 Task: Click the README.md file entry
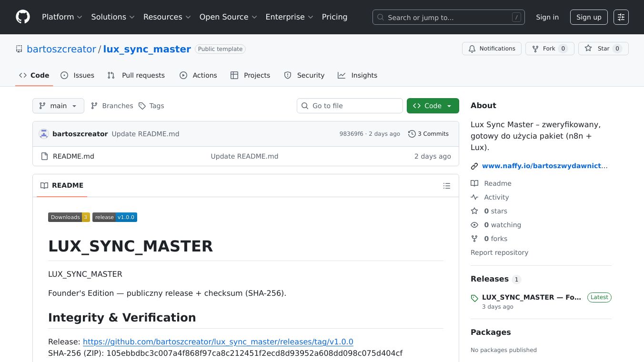pyautogui.click(x=73, y=156)
